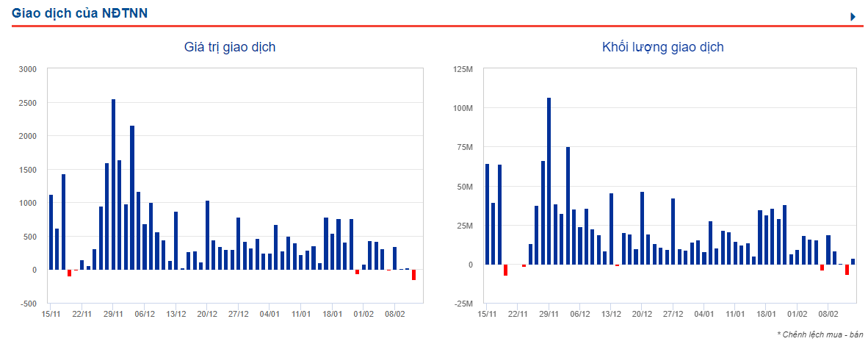
Task: Select the 'Giá trị giao dịch' chart title
Action: (x=230, y=47)
